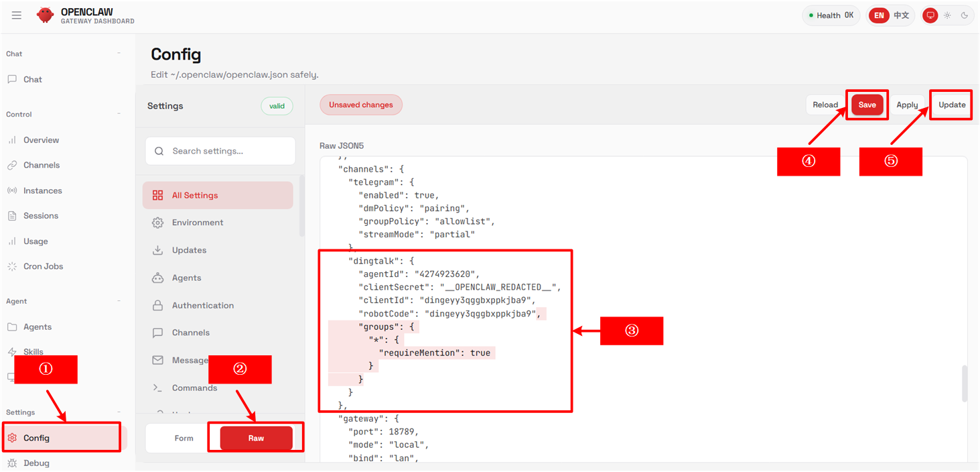Screen dimensions: 980x472
Task: Select Environment settings category
Action: (x=198, y=223)
